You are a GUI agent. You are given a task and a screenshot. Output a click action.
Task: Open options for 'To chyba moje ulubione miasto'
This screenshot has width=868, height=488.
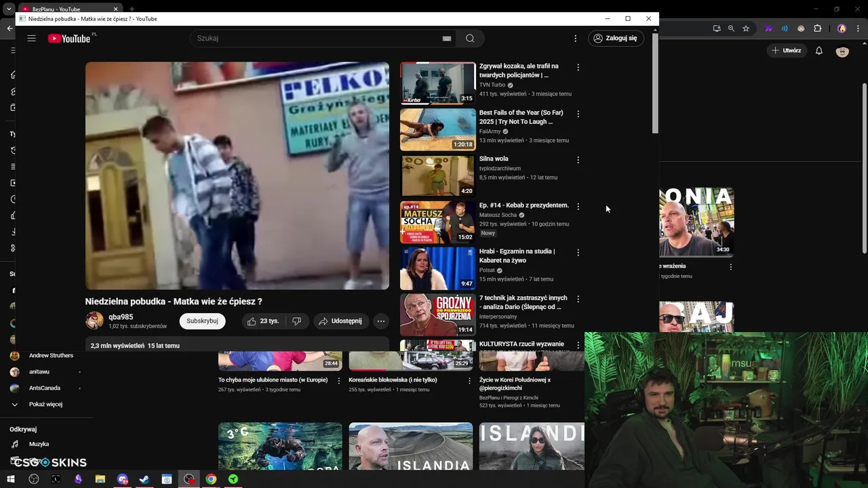coord(339,381)
